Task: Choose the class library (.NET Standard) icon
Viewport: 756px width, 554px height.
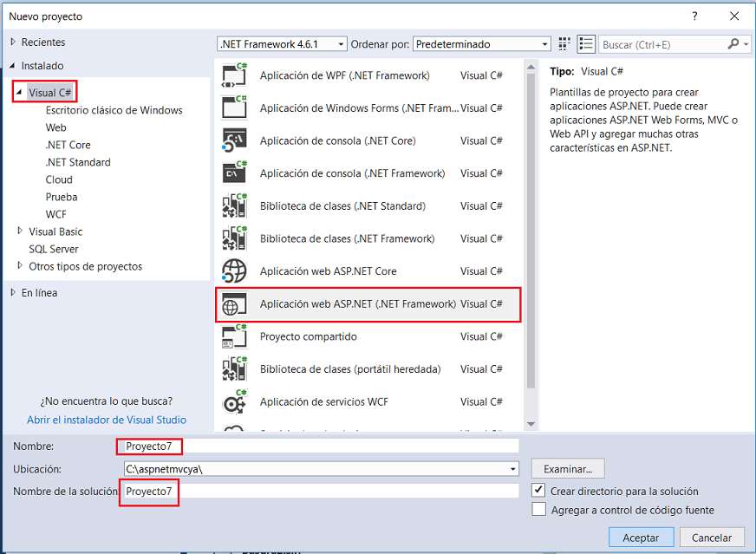Action: point(234,205)
